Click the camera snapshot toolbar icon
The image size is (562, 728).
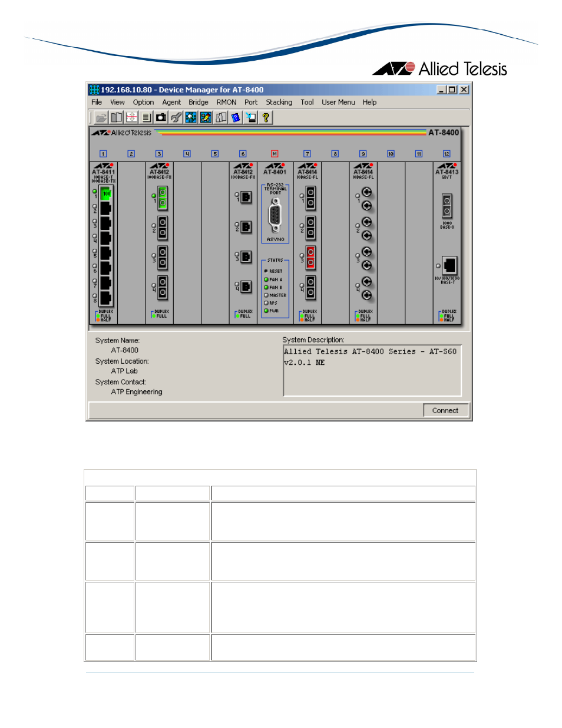[x=161, y=117]
